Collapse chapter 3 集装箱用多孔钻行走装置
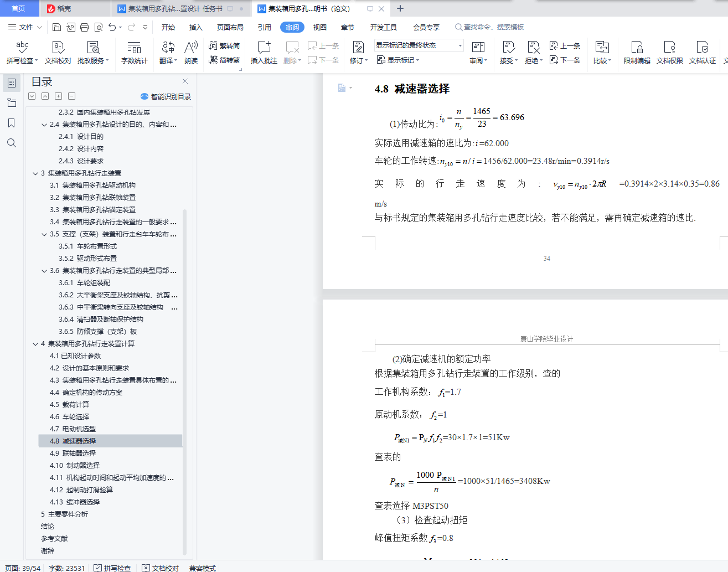This screenshot has height=572, width=728. [x=35, y=173]
